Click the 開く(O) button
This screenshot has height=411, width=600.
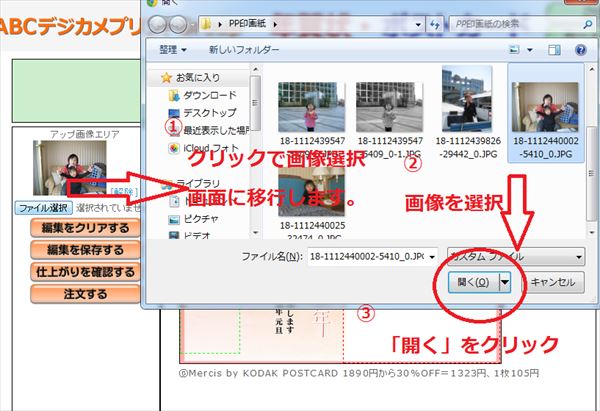pos(474,282)
